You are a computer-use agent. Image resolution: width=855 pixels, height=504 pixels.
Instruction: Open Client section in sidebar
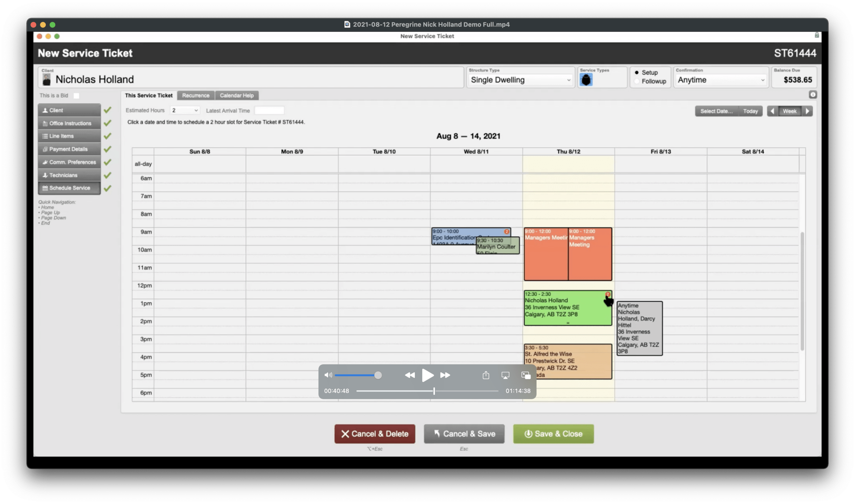[x=70, y=110]
